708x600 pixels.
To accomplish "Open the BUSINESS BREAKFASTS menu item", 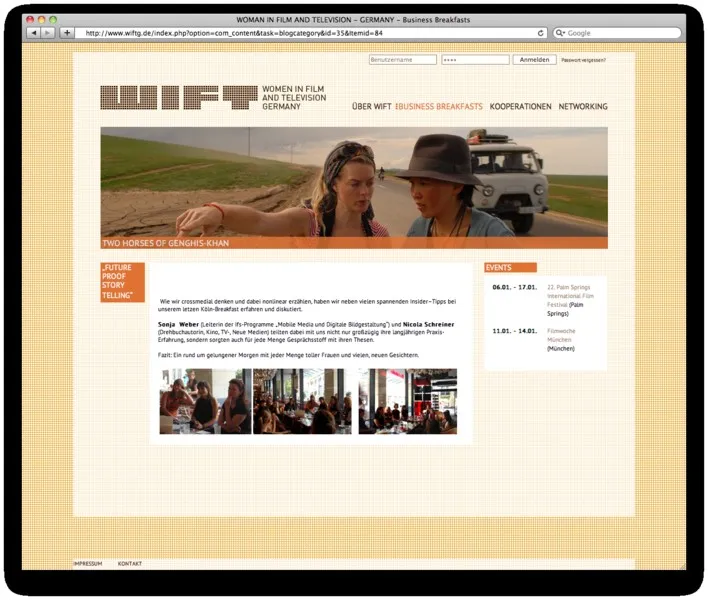I will click(439, 107).
